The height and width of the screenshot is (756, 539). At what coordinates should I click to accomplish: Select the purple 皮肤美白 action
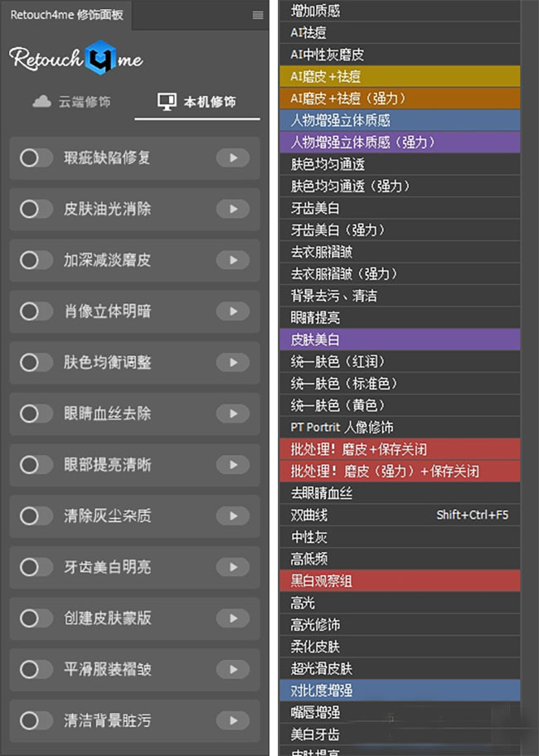(x=400, y=340)
